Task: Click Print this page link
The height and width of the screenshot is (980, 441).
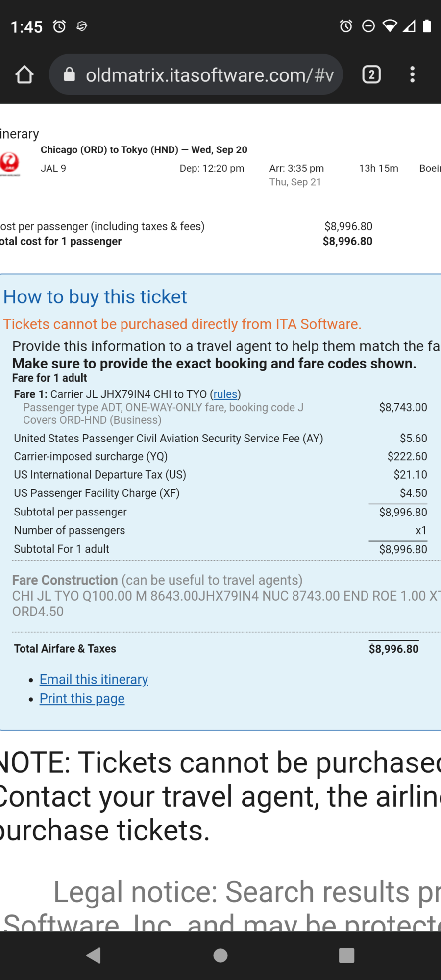Action: pyautogui.click(x=82, y=698)
